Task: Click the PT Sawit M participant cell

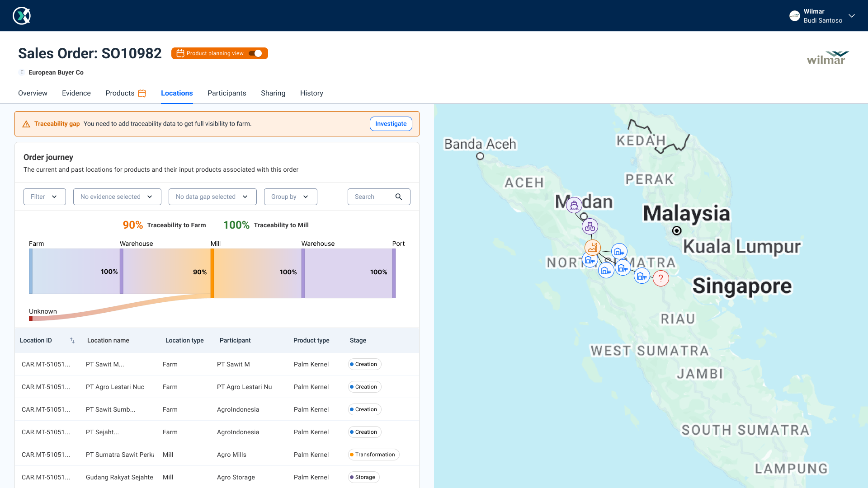Action: click(x=233, y=364)
